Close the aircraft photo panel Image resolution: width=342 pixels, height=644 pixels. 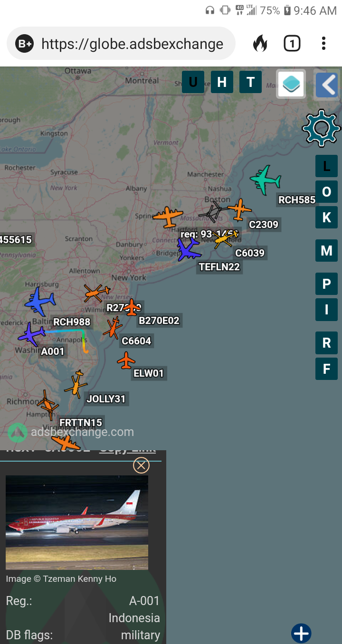[x=141, y=465]
